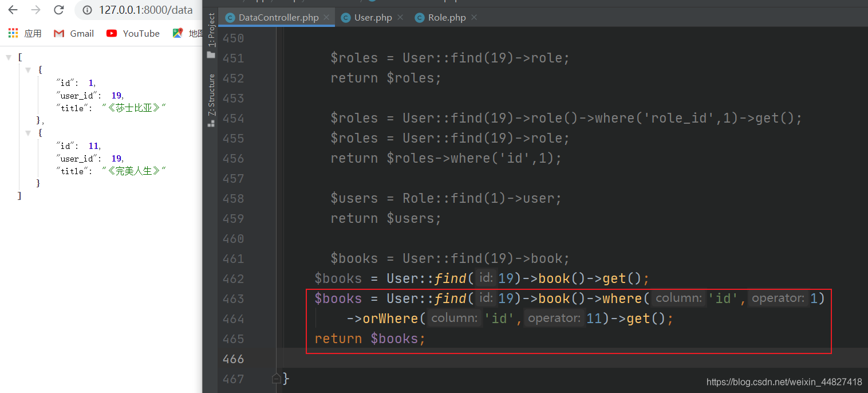Collapse the code fold at line 467
Image resolution: width=868 pixels, height=393 pixels.
pos(277,378)
